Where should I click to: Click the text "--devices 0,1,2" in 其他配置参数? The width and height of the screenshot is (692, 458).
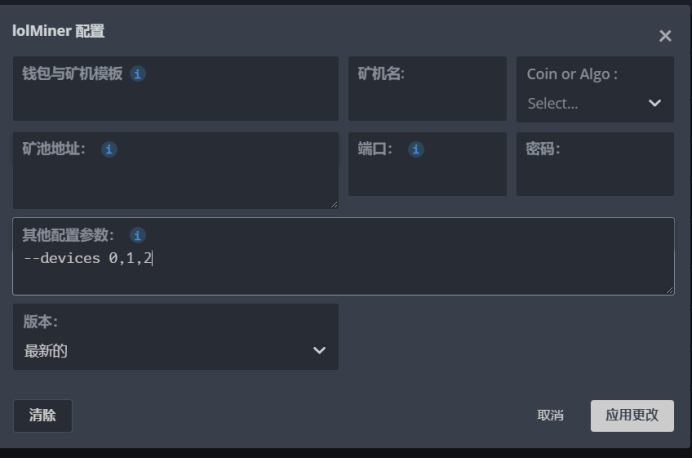pyautogui.click(x=87, y=259)
